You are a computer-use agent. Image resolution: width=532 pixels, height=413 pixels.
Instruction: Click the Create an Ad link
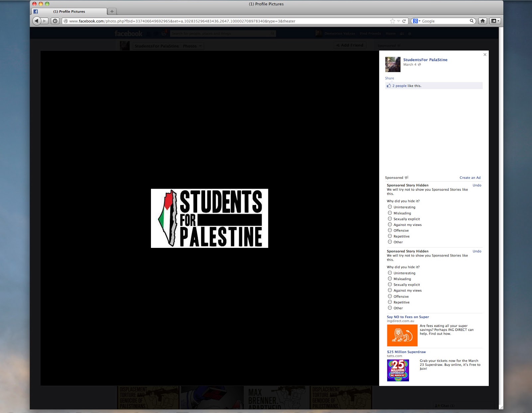click(x=470, y=177)
